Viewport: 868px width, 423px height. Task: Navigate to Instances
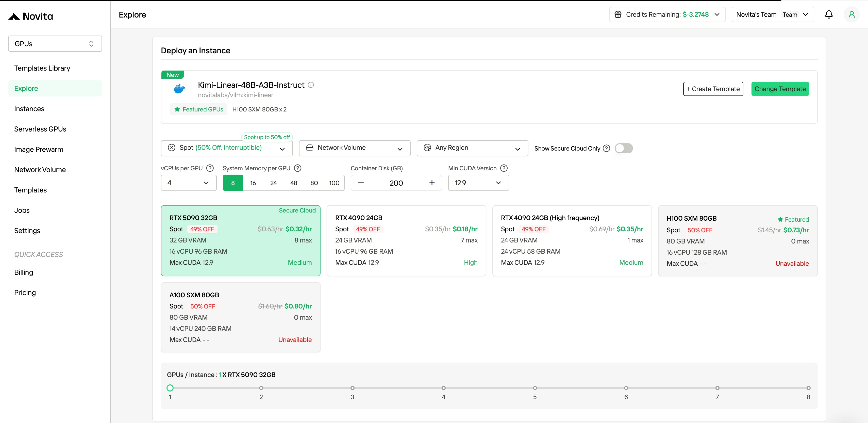(x=55, y=108)
